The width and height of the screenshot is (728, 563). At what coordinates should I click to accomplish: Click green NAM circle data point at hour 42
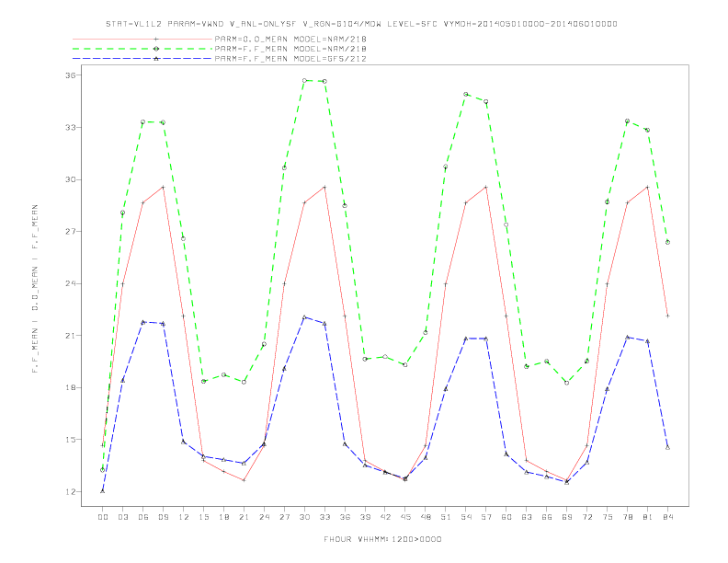pyautogui.click(x=385, y=357)
